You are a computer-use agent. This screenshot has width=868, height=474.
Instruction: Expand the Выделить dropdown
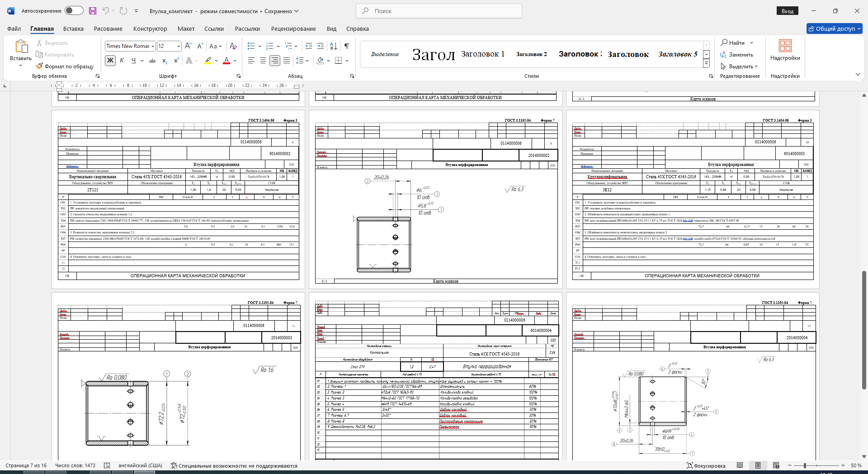[739, 66]
